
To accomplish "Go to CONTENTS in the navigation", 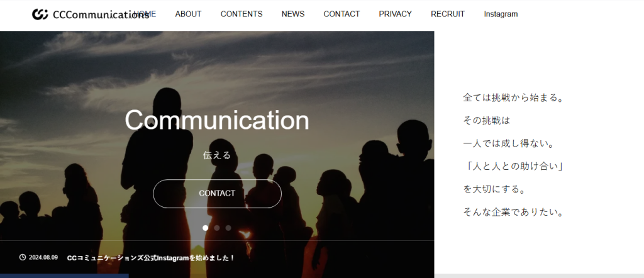I will 241,14.
